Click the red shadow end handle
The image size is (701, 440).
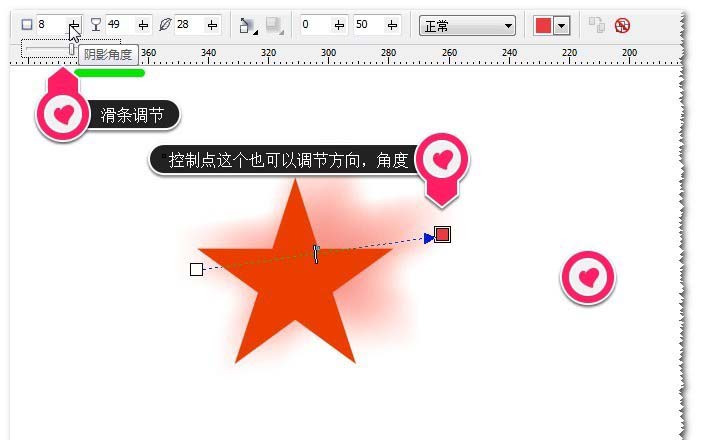click(442, 234)
